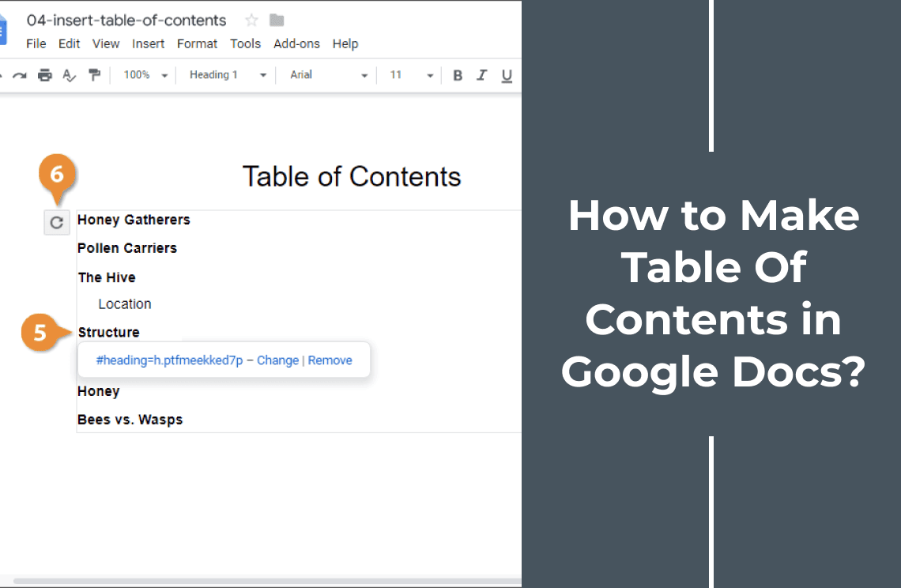
Task: Click Remove in the link popup
Action: (330, 360)
